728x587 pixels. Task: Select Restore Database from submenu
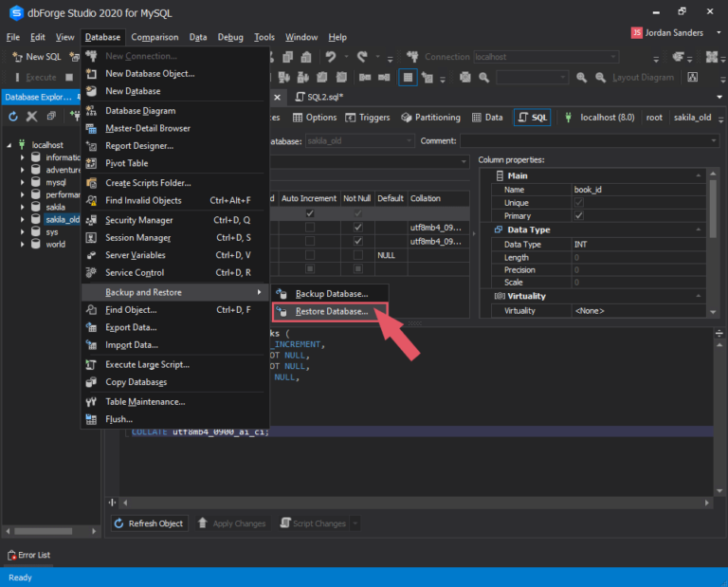[x=330, y=312]
